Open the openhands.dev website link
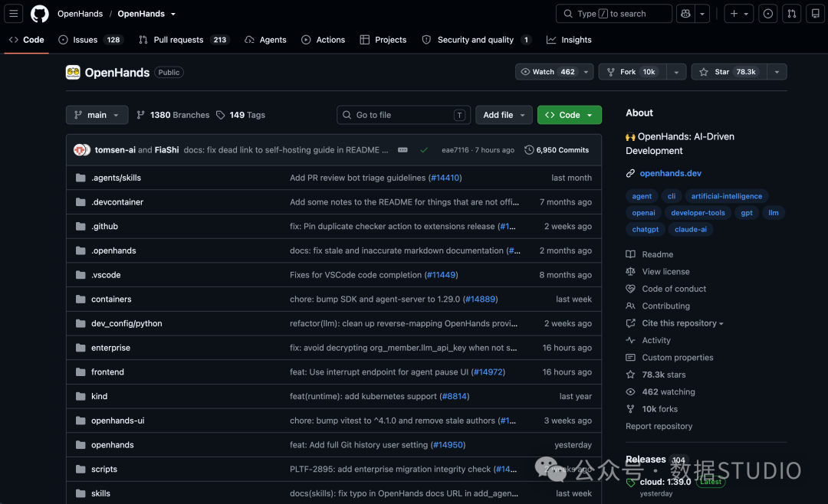 pyautogui.click(x=671, y=173)
